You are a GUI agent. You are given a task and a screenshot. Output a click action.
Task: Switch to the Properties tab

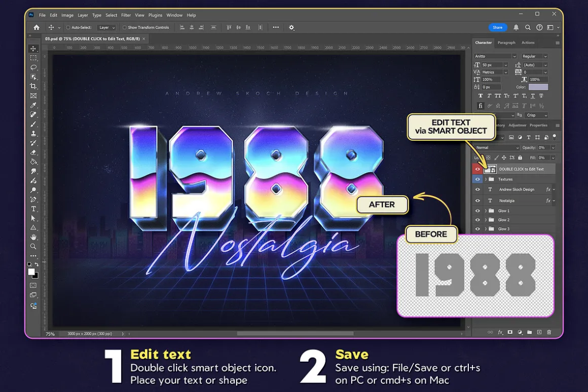coord(538,125)
